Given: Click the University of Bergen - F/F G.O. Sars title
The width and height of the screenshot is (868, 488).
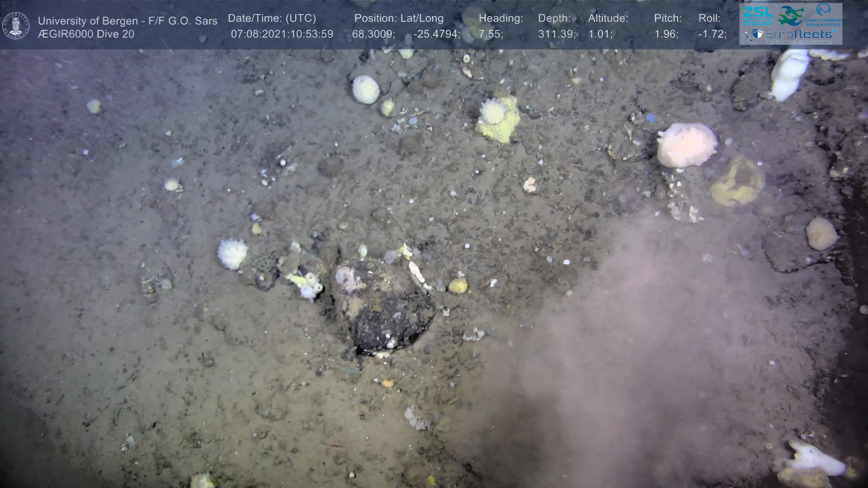Looking at the screenshot, I should [127, 21].
